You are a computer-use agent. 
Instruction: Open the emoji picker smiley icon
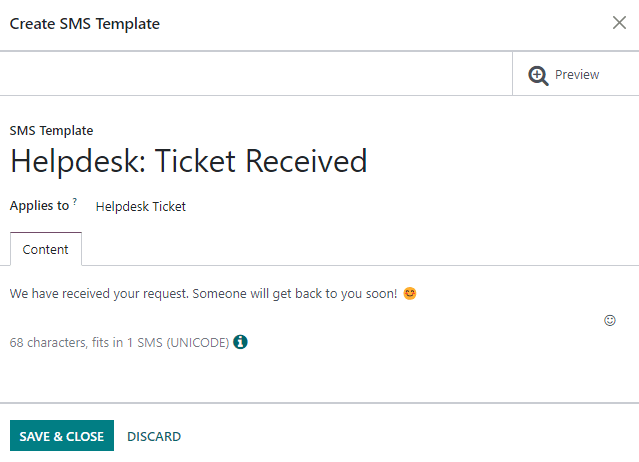click(x=610, y=320)
